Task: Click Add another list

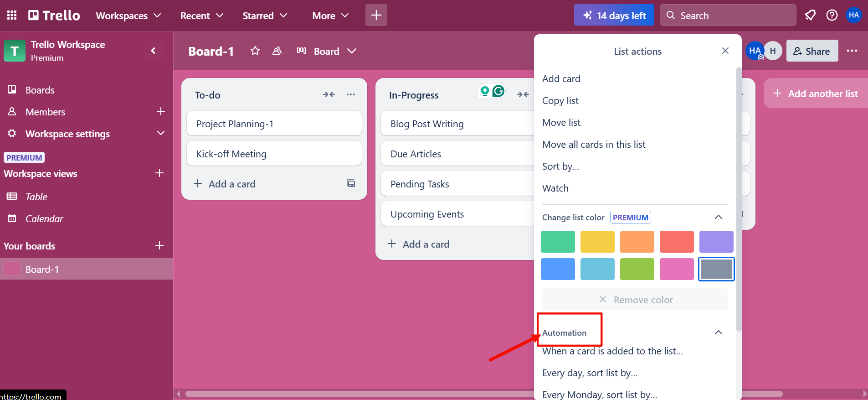Action: point(816,94)
